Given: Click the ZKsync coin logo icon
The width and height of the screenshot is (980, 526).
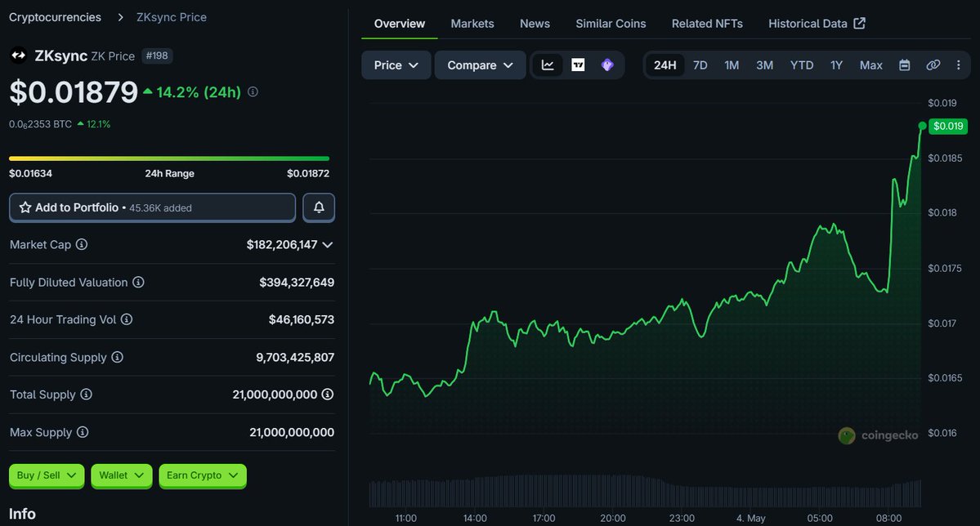Looking at the screenshot, I should point(19,56).
